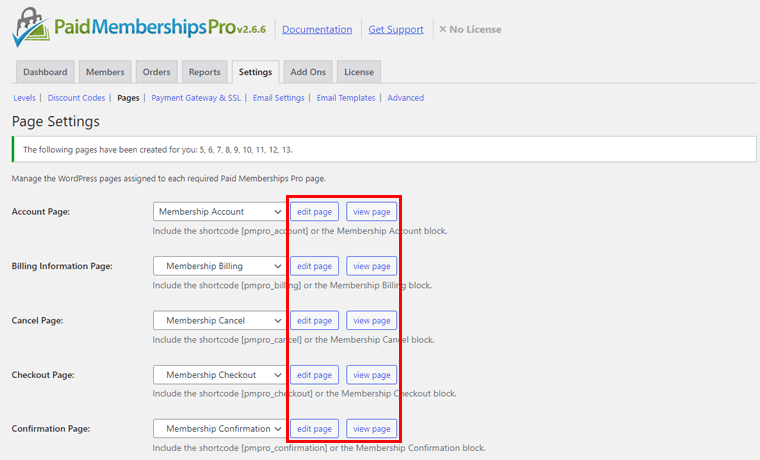Select the Pages sub-navigation item
The image size is (760, 460).
128,98
